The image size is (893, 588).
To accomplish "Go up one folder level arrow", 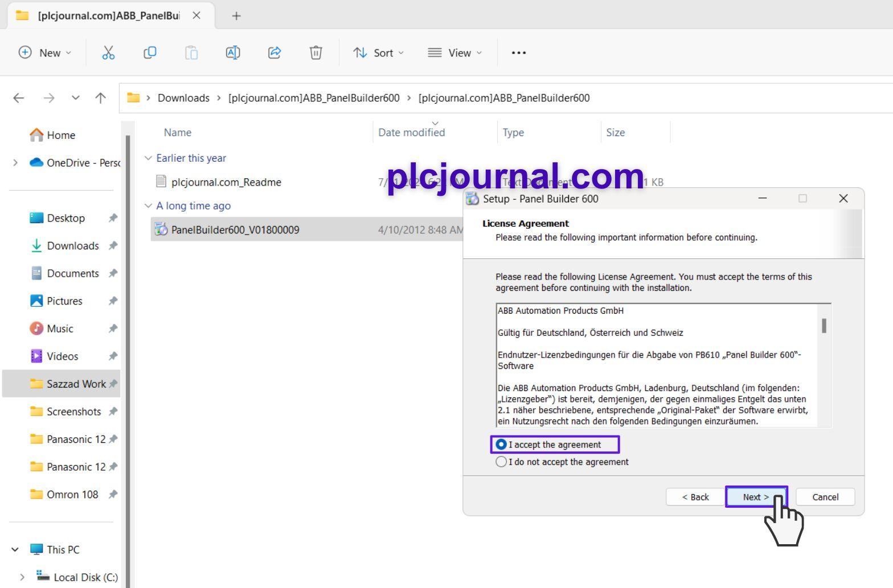I will pos(101,98).
